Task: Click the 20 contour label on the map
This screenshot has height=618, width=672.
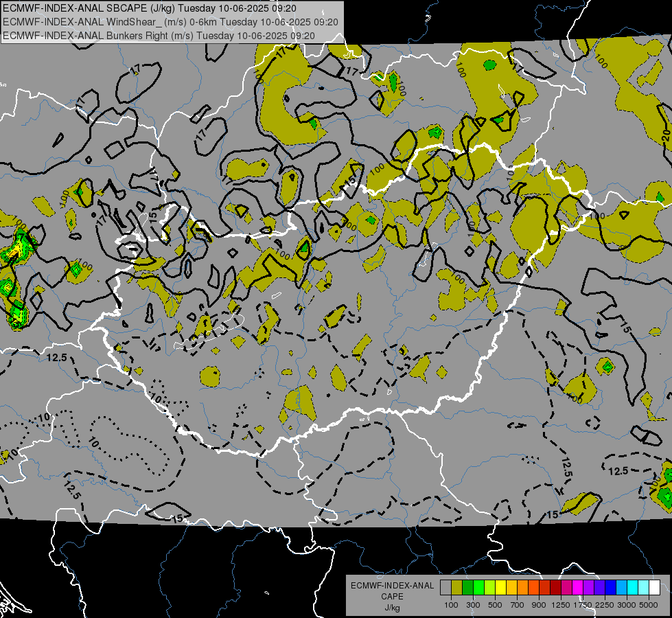Action: click(666, 135)
